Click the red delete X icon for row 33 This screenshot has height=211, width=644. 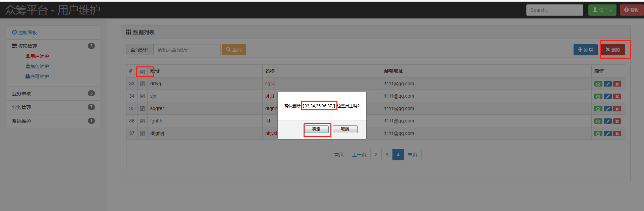tap(617, 84)
